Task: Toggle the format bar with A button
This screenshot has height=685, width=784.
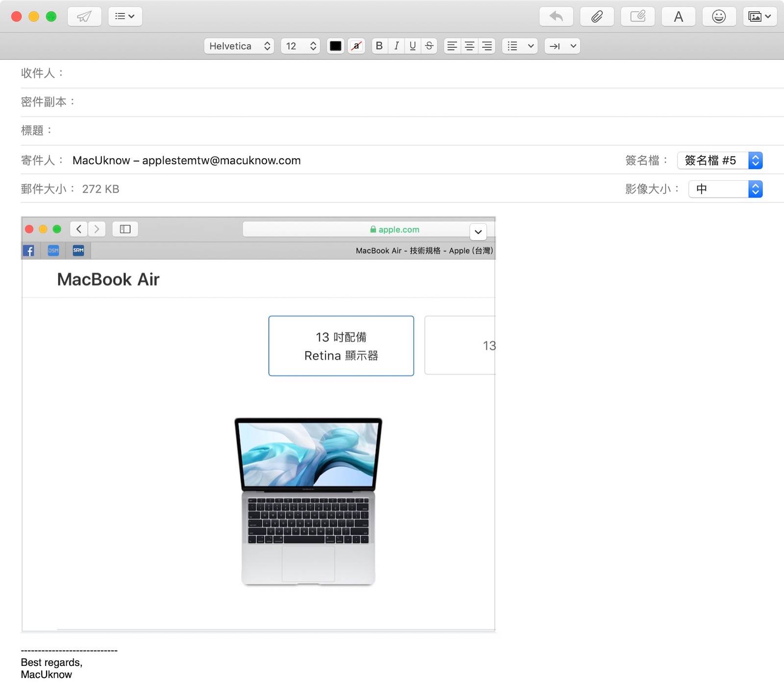Action: click(x=678, y=17)
